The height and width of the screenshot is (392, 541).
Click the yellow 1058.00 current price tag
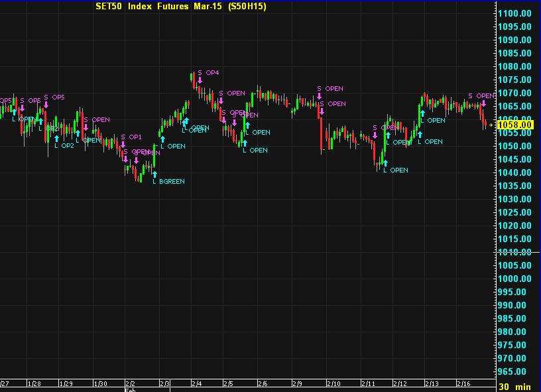[515, 125]
